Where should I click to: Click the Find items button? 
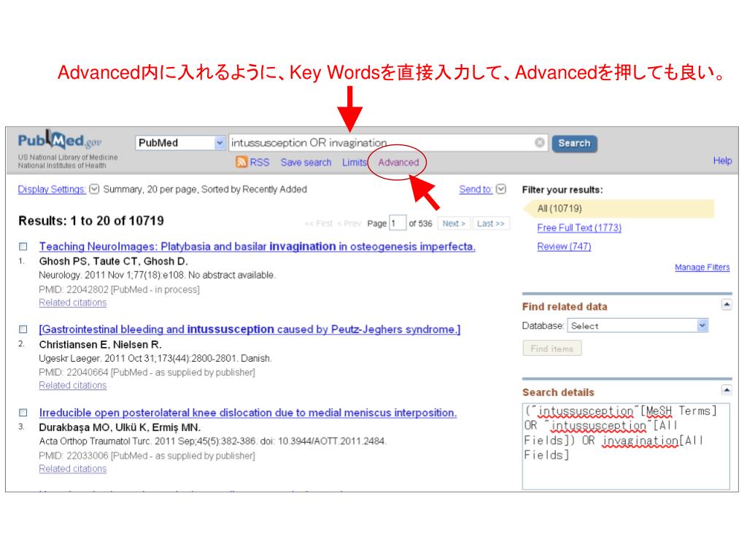coord(552,349)
